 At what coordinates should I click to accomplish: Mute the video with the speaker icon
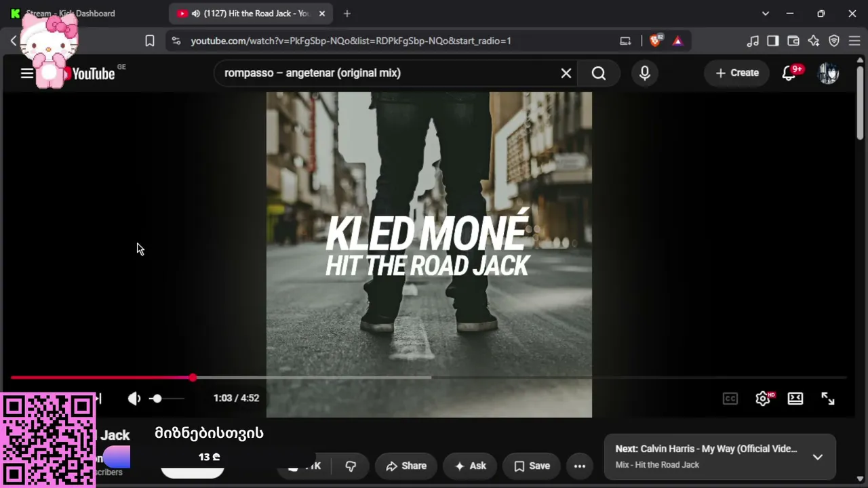click(x=134, y=399)
